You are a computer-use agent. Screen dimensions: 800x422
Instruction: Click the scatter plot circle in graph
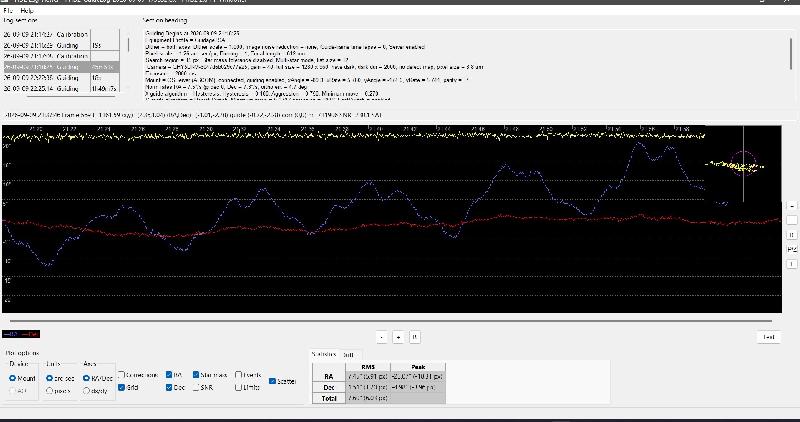coord(743,164)
